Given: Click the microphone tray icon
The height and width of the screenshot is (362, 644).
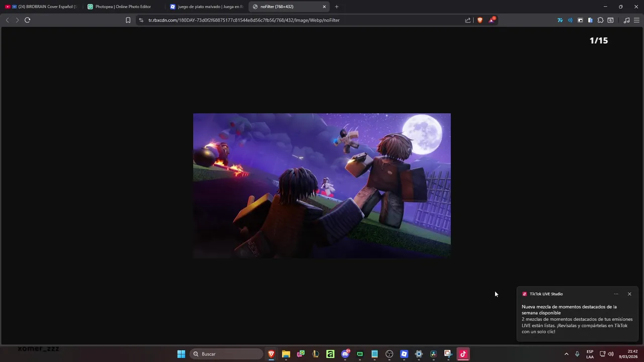Looking at the screenshot, I should click(577, 354).
